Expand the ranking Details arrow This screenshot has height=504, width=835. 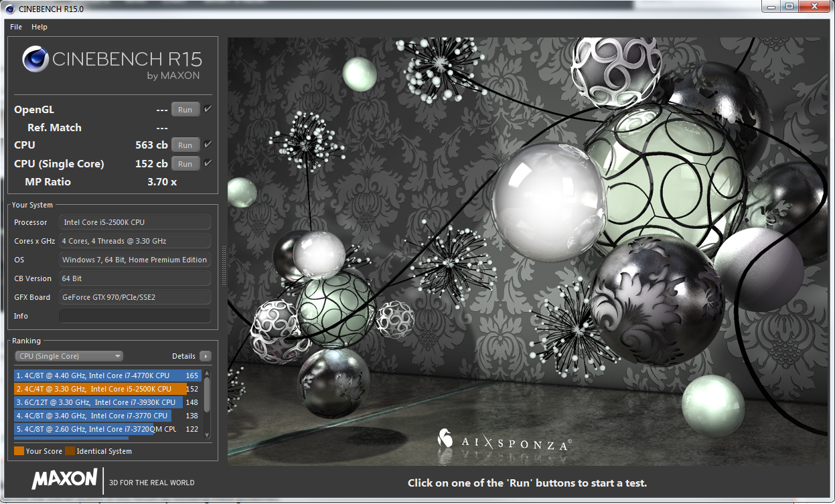point(206,356)
